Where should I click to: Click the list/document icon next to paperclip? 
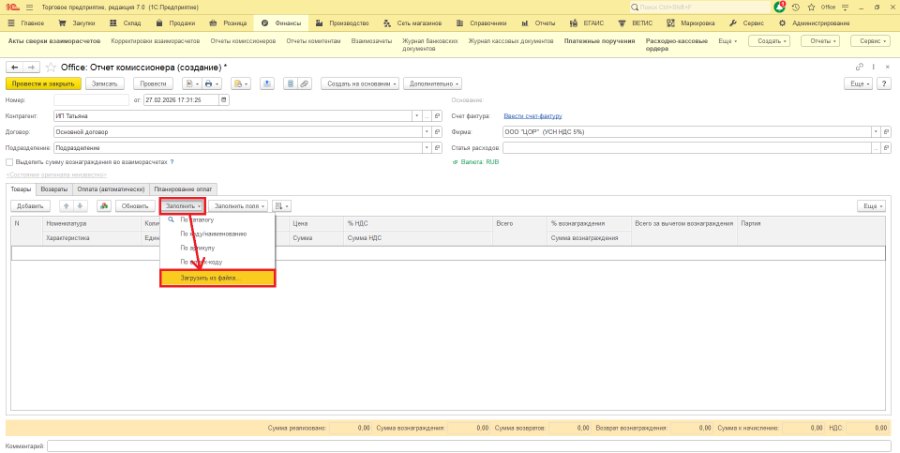click(290, 84)
